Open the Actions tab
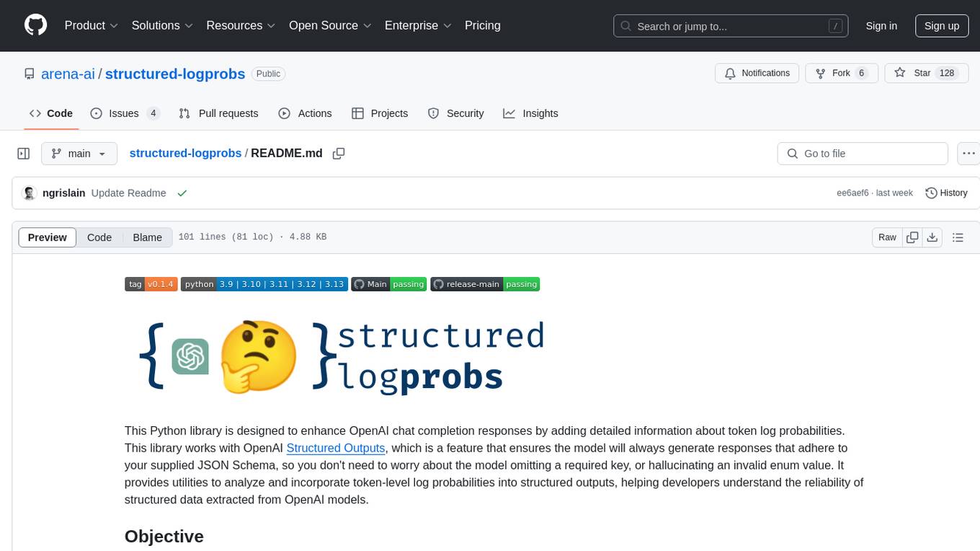980x551 pixels. (x=305, y=113)
